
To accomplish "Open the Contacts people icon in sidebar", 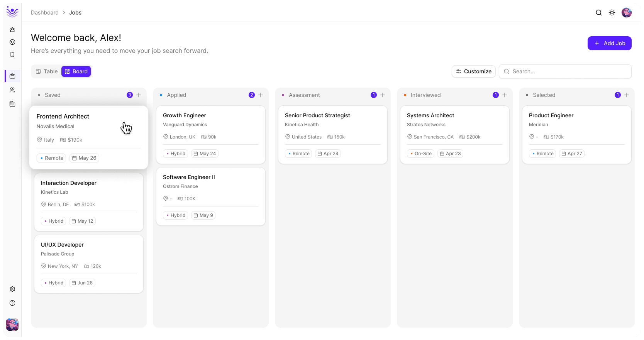I will (12, 90).
